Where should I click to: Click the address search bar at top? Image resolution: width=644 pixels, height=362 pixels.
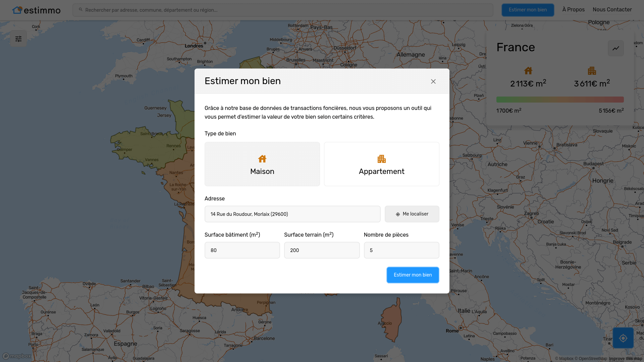282,10
